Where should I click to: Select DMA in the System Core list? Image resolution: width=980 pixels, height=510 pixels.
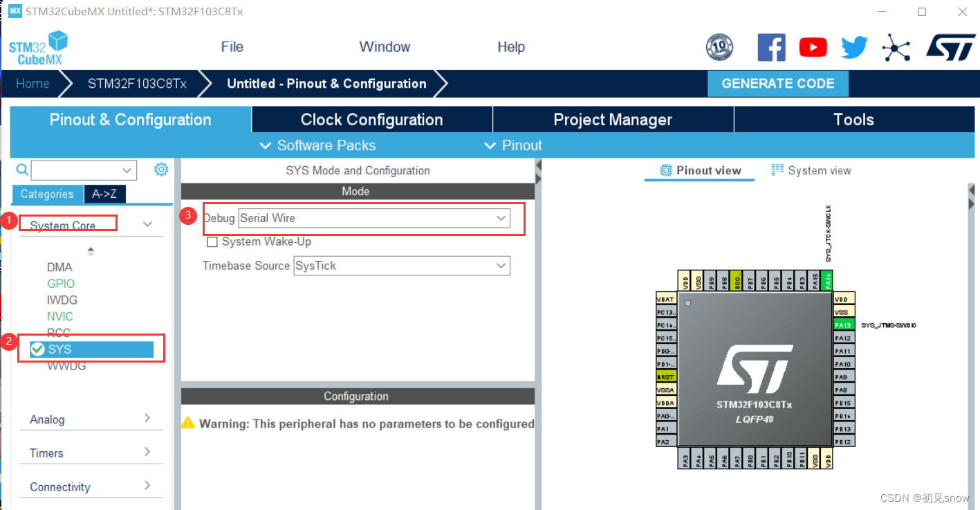point(59,267)
